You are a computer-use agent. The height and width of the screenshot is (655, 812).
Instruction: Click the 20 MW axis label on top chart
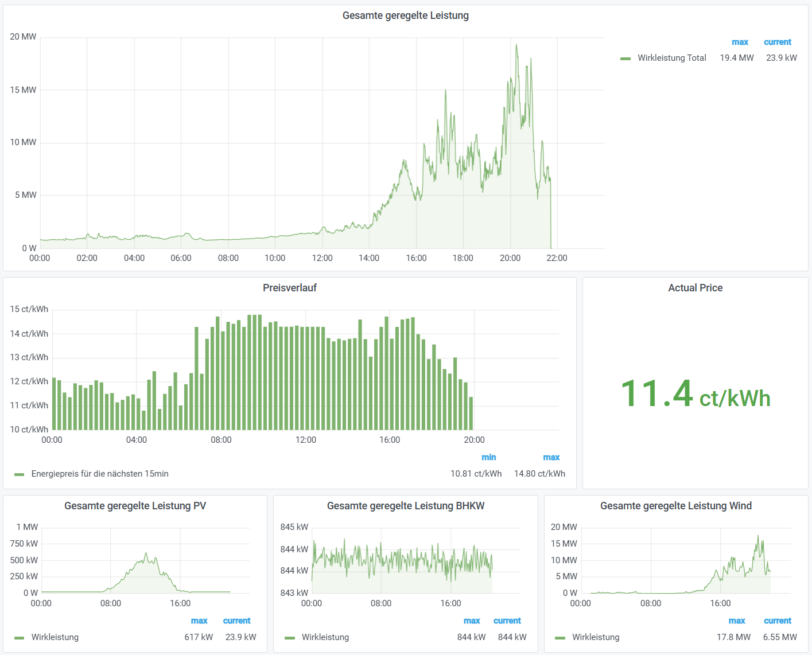point(23,37)
